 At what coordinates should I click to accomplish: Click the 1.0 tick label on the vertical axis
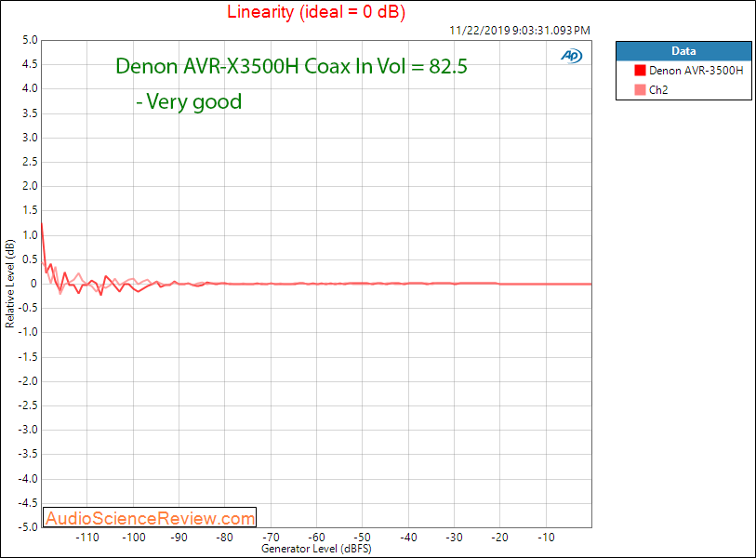(30, 235)
